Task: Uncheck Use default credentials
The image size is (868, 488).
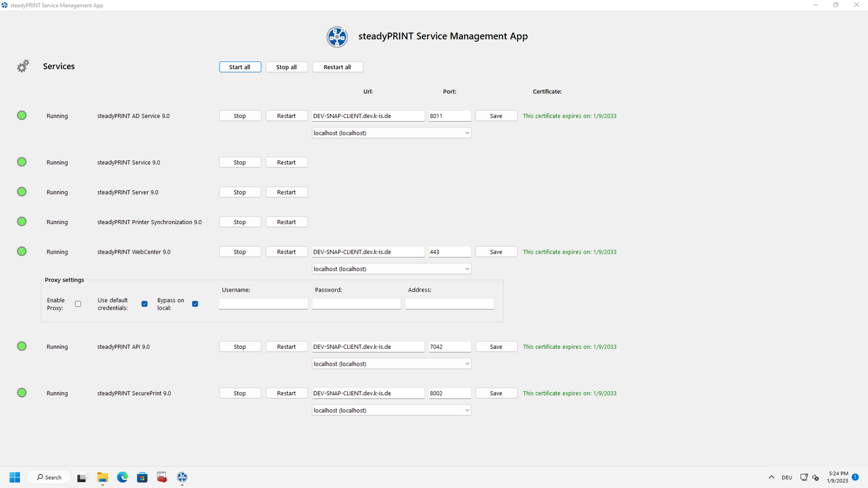Action: tap(145, 304)
